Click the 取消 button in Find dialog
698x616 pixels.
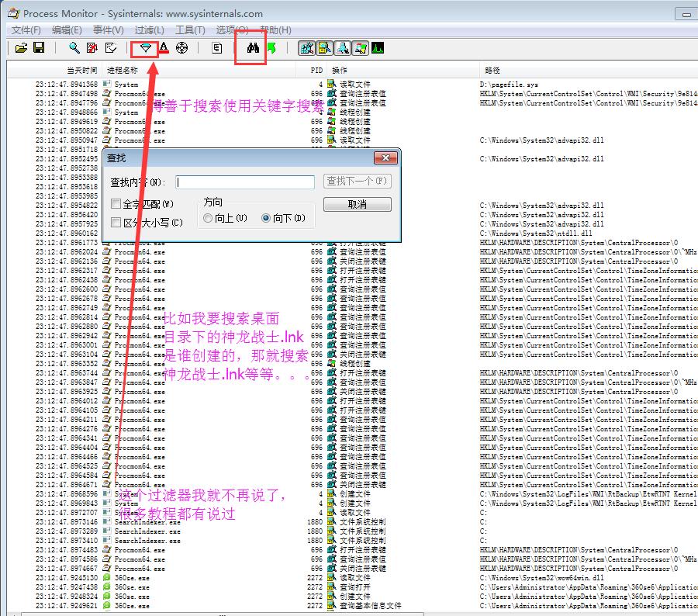357,205
